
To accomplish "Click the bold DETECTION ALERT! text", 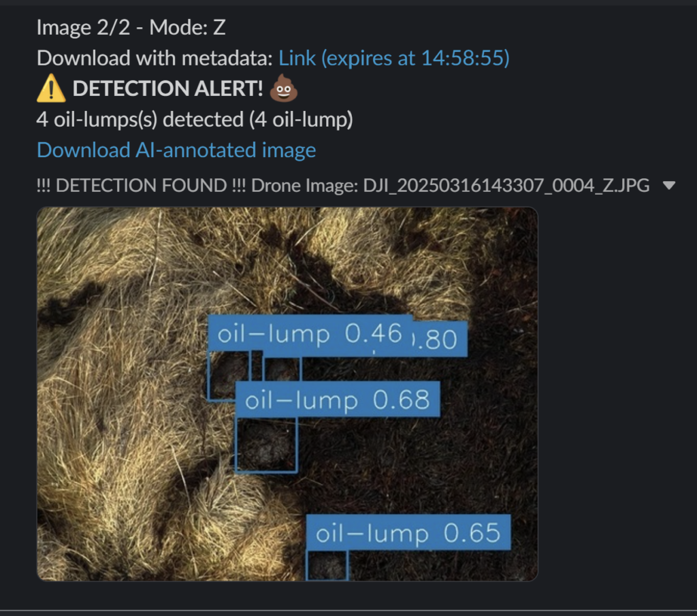I will click(167, 88).
